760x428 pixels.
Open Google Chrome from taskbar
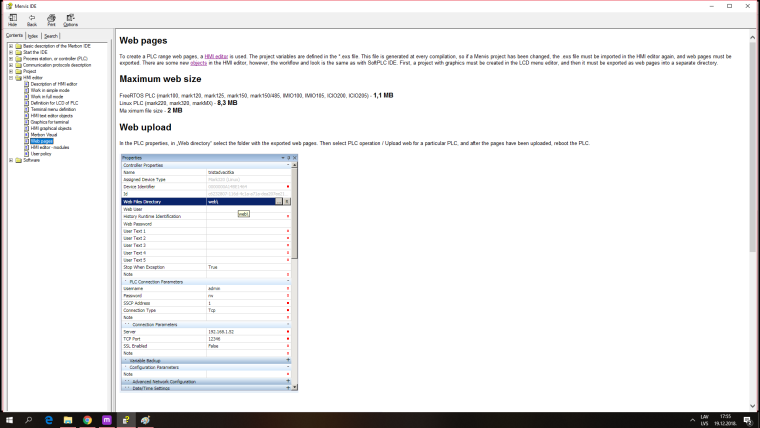pyautogui.click(x=87, y=420)
